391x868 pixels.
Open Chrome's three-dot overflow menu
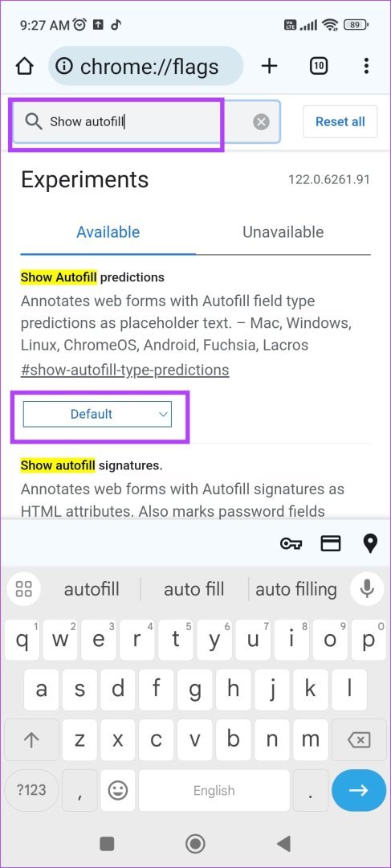point(366,67)
